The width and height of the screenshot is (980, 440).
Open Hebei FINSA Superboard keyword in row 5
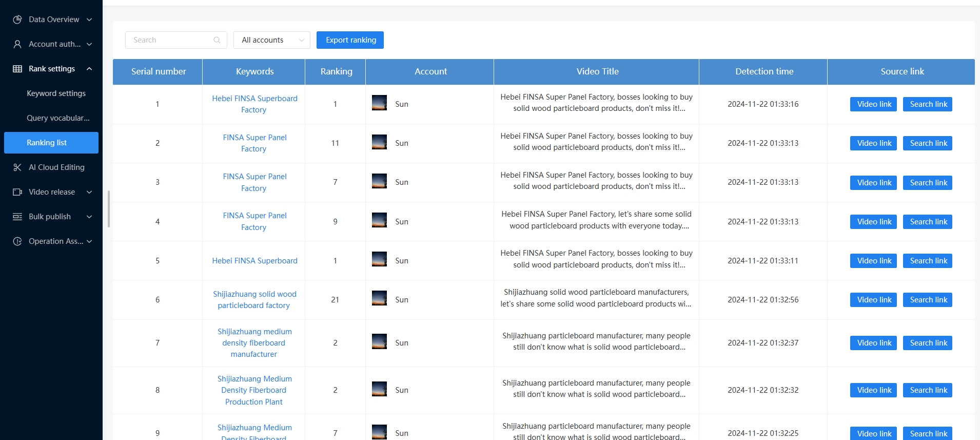[254, 261]
